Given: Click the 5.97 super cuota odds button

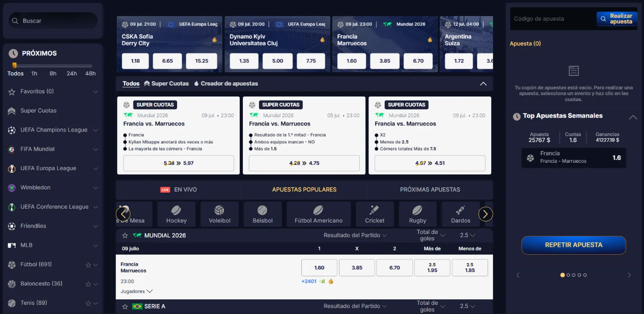Looking at the screenshot, I should point(178,163).
